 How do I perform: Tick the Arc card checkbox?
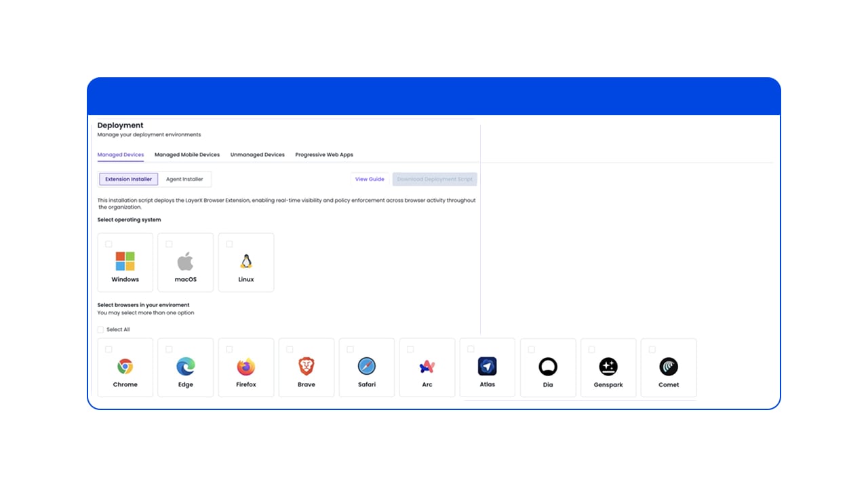tap(410, 350)
